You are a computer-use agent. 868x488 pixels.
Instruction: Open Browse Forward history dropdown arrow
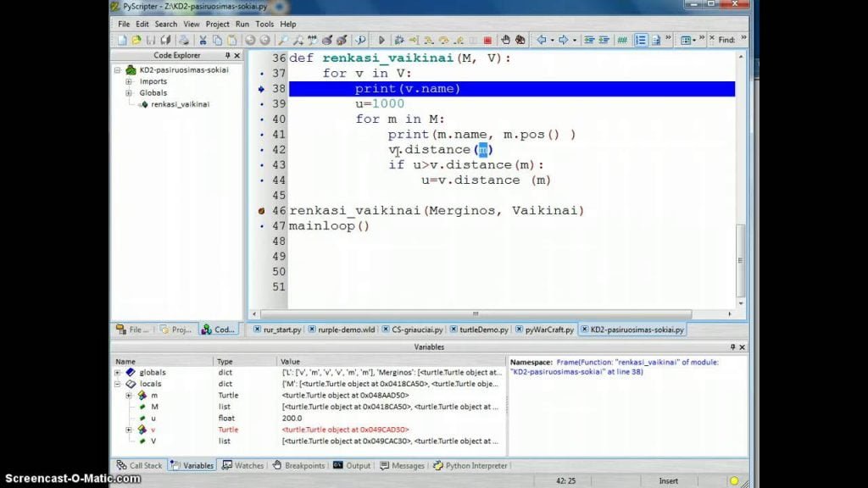tap(574, 41)
